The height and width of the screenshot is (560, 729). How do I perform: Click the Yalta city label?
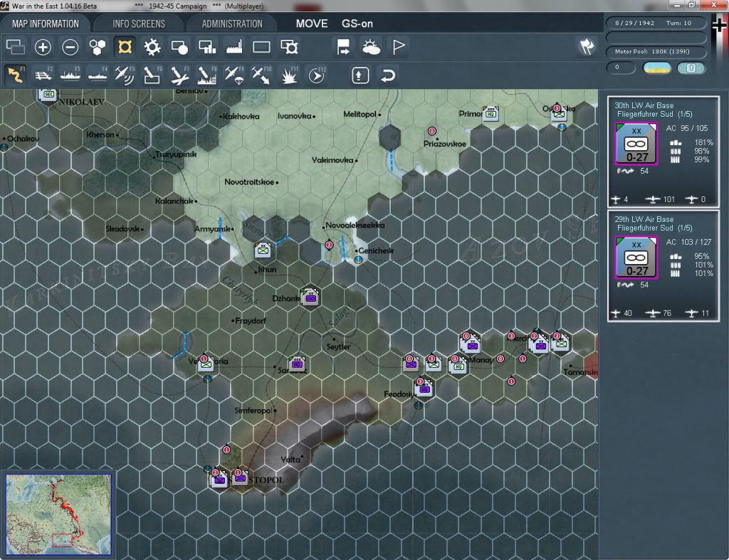click(x=290, y=459)
